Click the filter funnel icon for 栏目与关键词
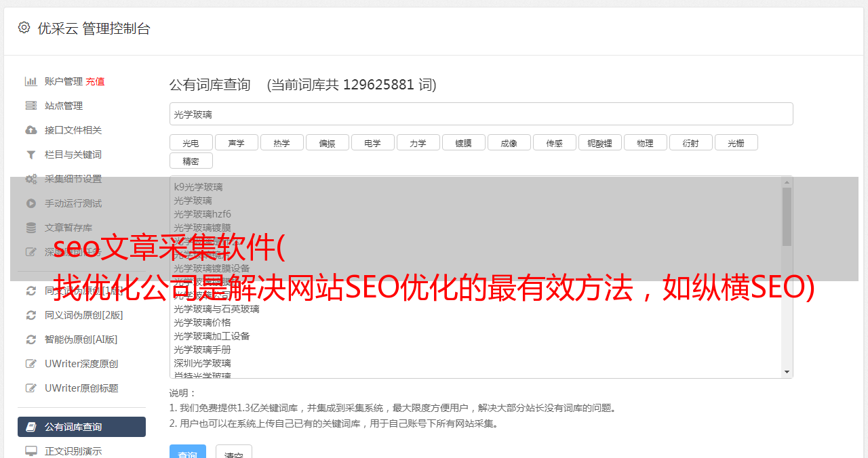The height and width of the screenshot is (458, 868). click(x=31, y=154)
